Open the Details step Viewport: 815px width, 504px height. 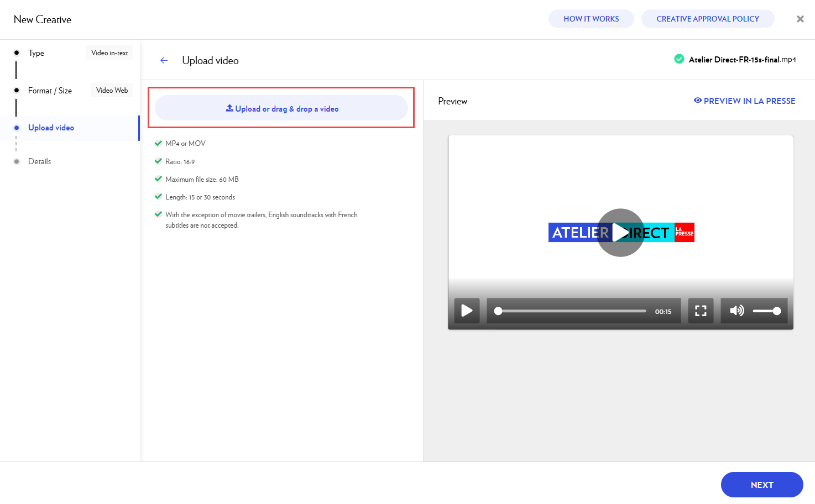[39, 161]
